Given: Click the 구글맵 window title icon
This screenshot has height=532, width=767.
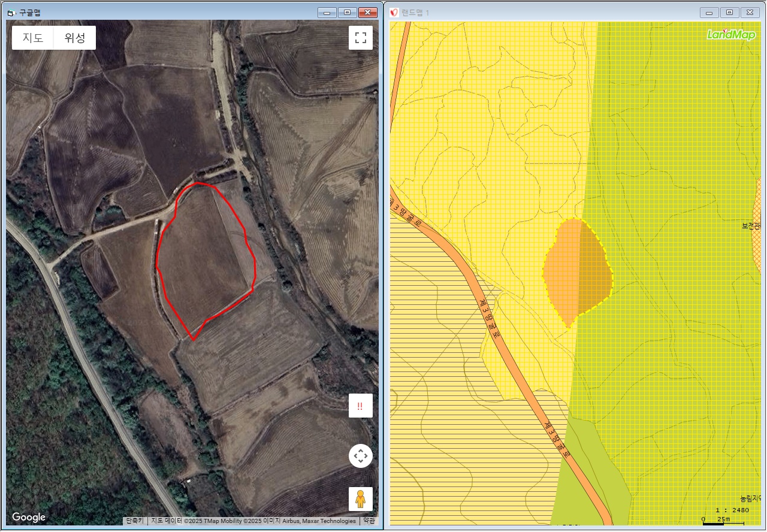Looking at the screenshot, I should (x=10, y=13).
